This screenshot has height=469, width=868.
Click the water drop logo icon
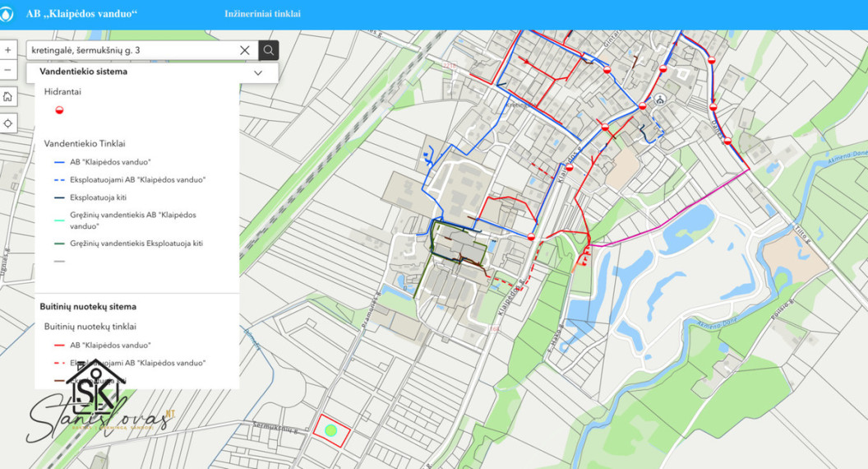pos(6,14)
